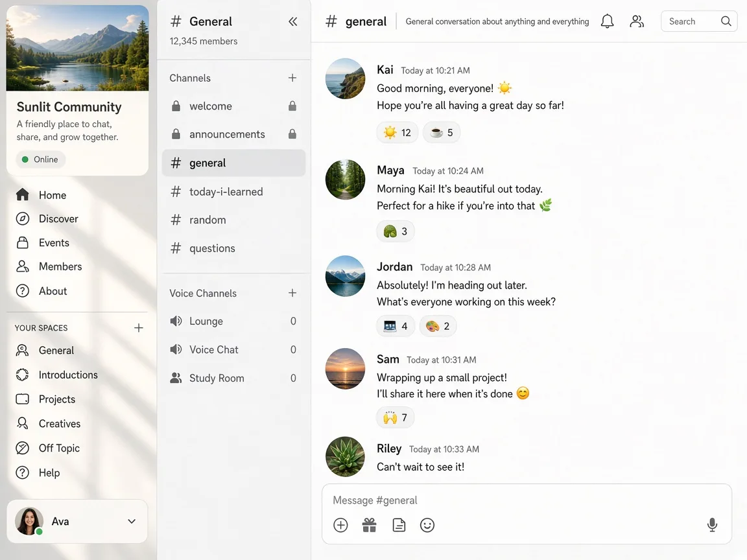Add a new channel with Channels plus
747x560 pixels.
(292, 78)
